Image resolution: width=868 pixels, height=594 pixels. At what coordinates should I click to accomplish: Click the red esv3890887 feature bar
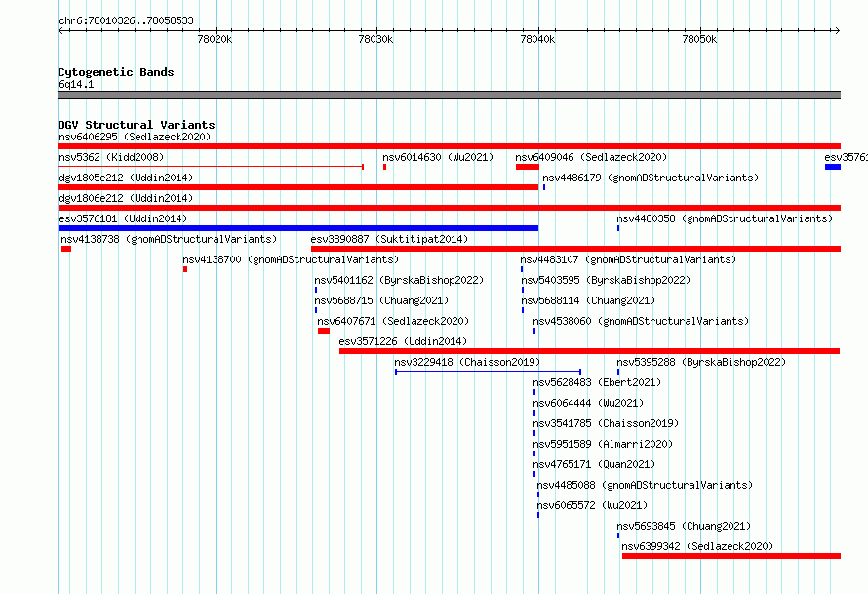point(575,249)
